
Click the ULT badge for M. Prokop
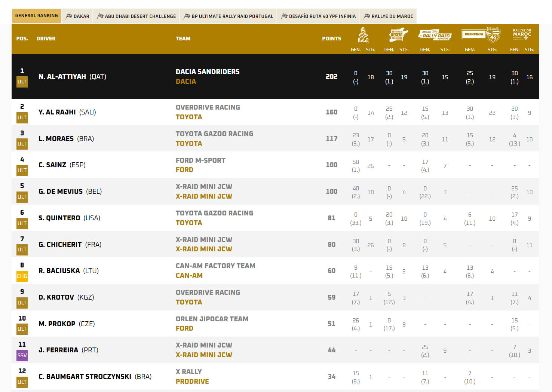22,329
